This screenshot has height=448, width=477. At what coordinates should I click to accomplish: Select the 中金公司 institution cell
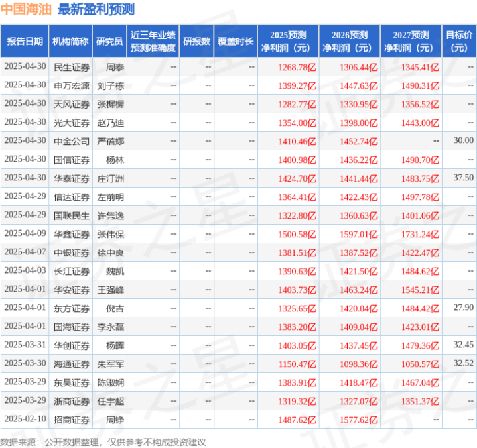(x=72, y=141)
